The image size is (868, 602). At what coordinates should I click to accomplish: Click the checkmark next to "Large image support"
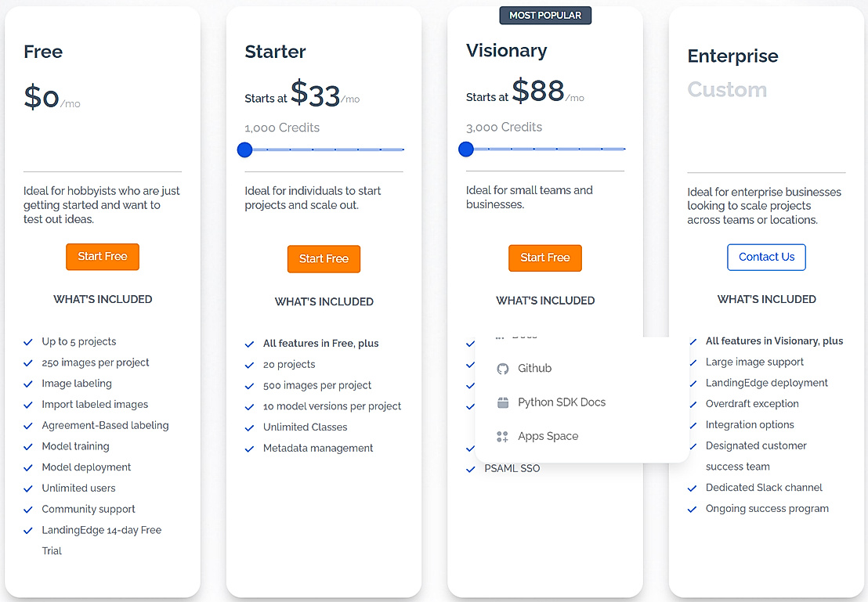pos(692,362)
